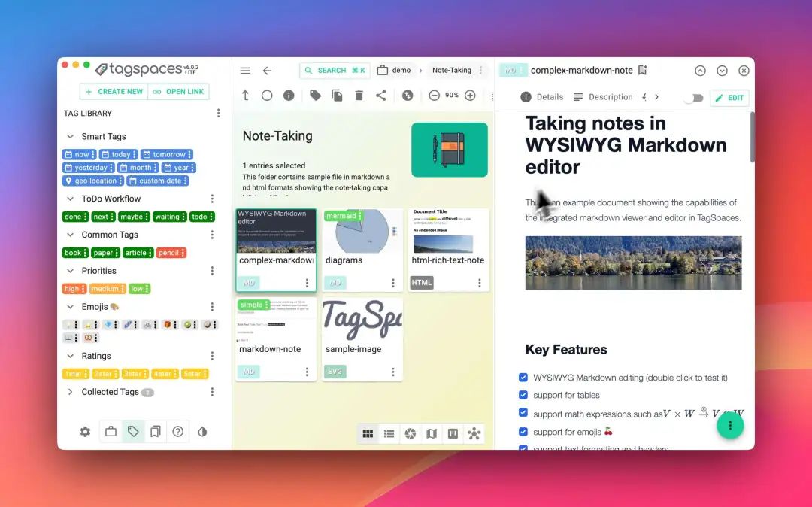This screenshot has height=507, width=812.
Task: Open the hamburger menu above the folder
Action: pyautogui.click(x=245, y=71)
